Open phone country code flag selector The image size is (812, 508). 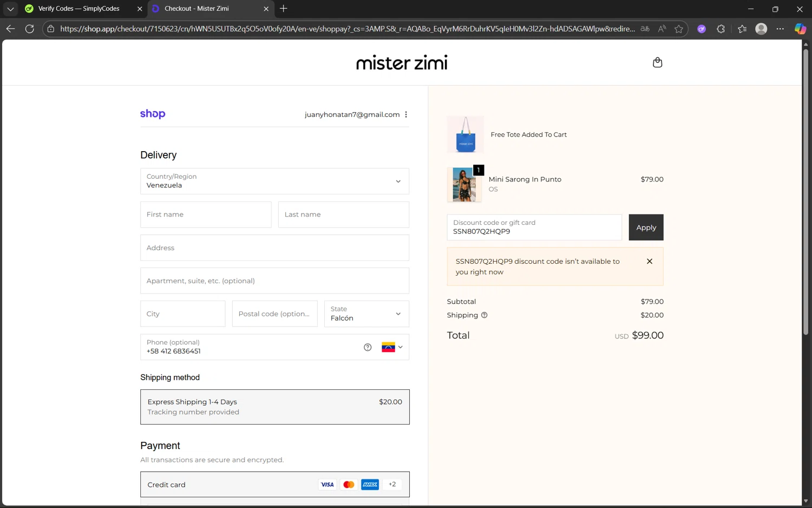392,347
